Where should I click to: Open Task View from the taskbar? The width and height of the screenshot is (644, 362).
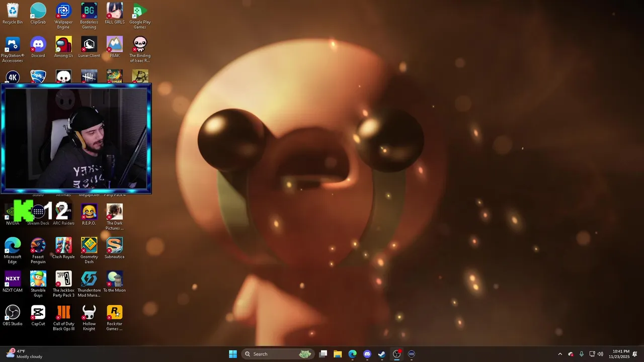pos(324,354)
